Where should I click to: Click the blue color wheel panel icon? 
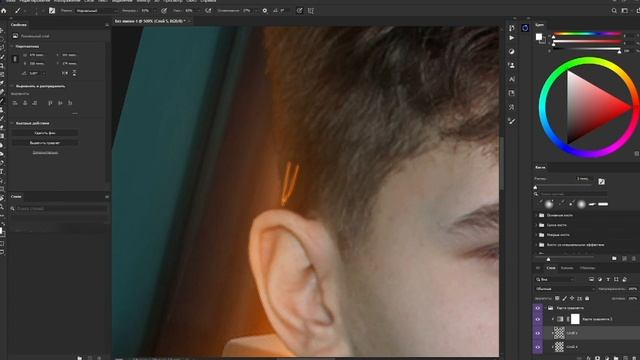click(525, 28)
